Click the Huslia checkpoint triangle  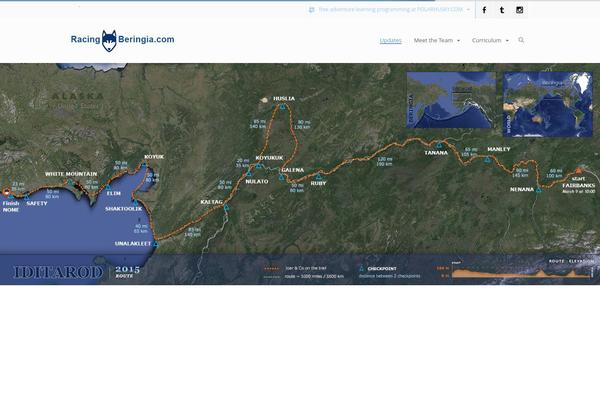(x=282, y=107)
